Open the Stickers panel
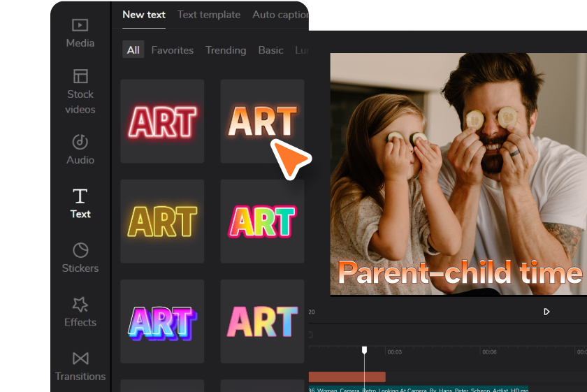Image resolution: width=587 pixels, height=392 pixels. [x=80, y=258]
